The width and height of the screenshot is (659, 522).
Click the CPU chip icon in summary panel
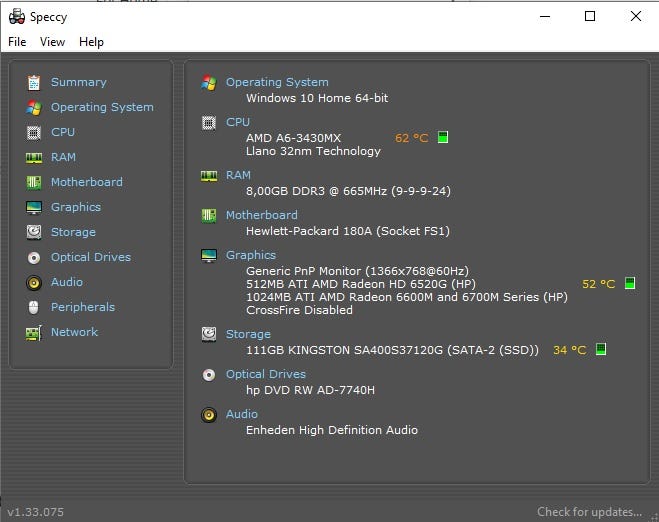pyautogui.click(x=209, y=123)
